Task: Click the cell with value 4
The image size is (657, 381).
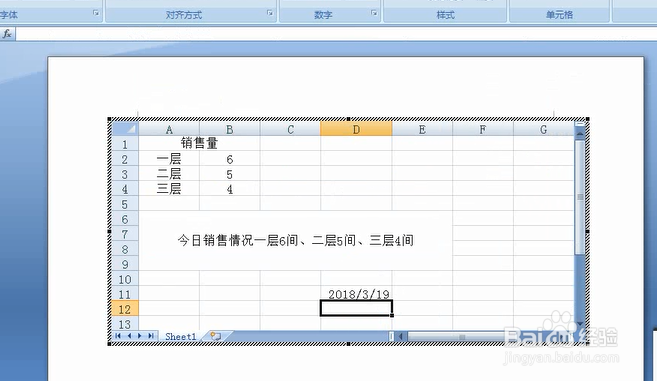Action: (230, 189)
